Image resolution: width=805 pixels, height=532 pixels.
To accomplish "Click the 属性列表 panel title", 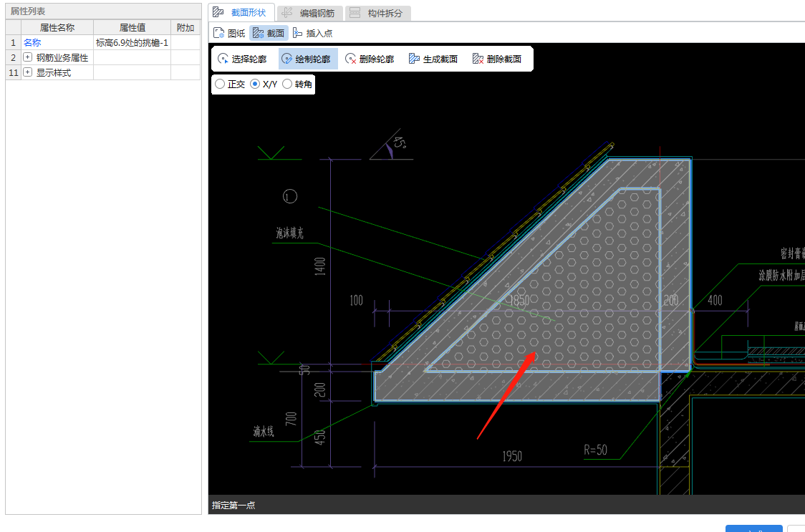I will (x=28, y=11).
